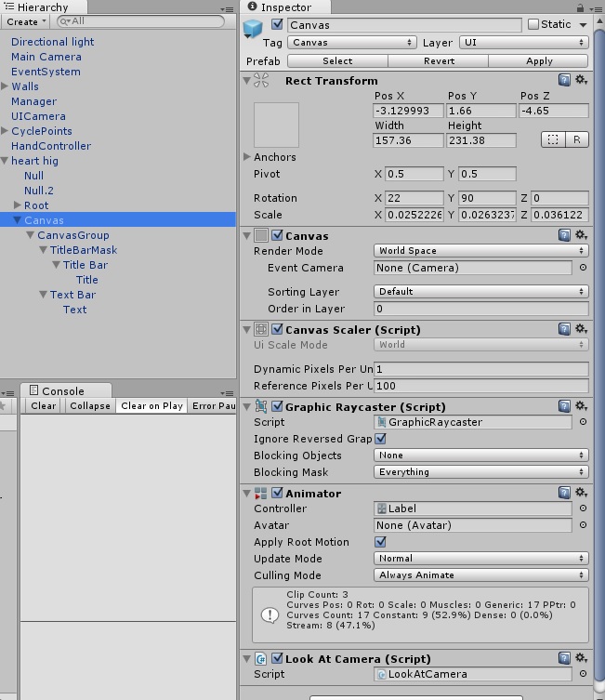
Task: Expand the Anchors foldout
Action: tap(247, 157)
